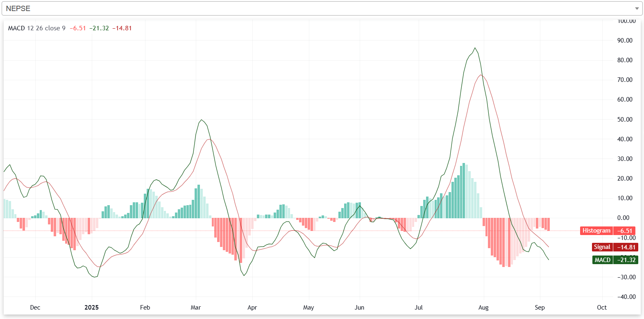Click the 50.00 label on the price scale
Image resolution: width=644 pixels, height=319 pixels.
click(625, 120)
